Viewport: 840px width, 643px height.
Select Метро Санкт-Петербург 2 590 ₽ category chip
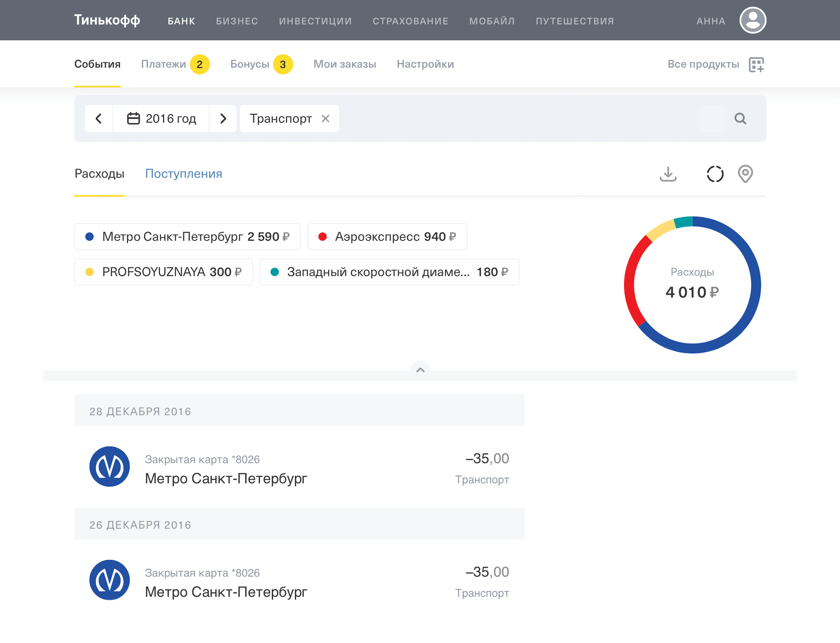click(x=187, y=237)
